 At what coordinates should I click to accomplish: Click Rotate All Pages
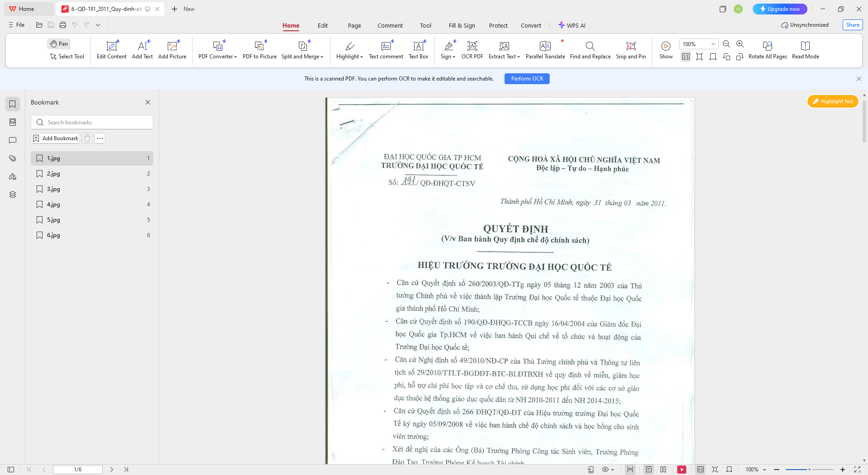tap(768, 50)
